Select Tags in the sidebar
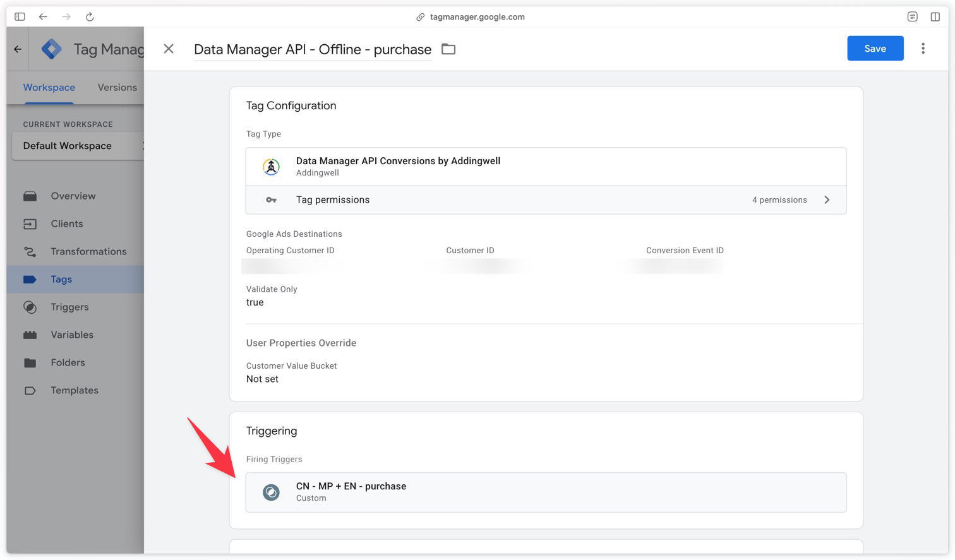955x560 pixels. 75,279
